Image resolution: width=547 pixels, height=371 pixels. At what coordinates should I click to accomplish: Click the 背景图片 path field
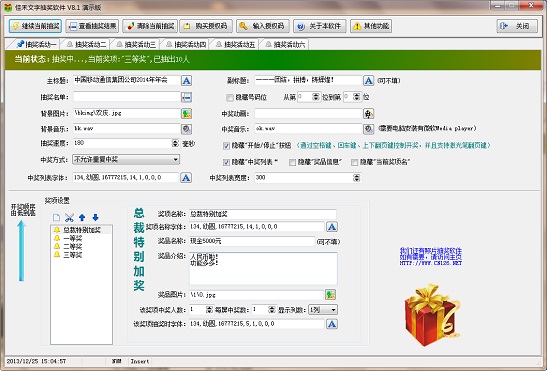127,113
